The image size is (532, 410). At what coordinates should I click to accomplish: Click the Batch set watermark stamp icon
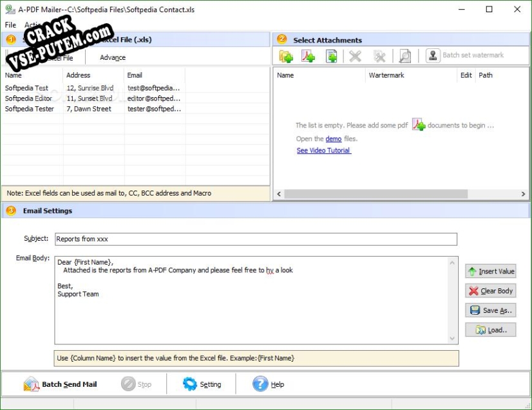click(x=432, y=56)
